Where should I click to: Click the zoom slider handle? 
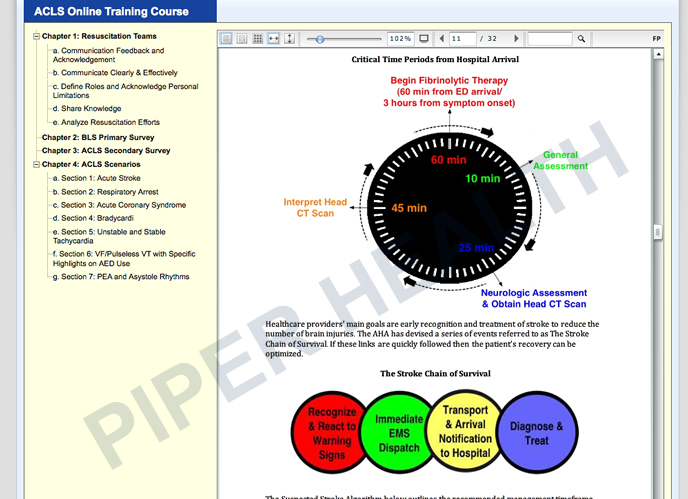(x=320, y=39)
